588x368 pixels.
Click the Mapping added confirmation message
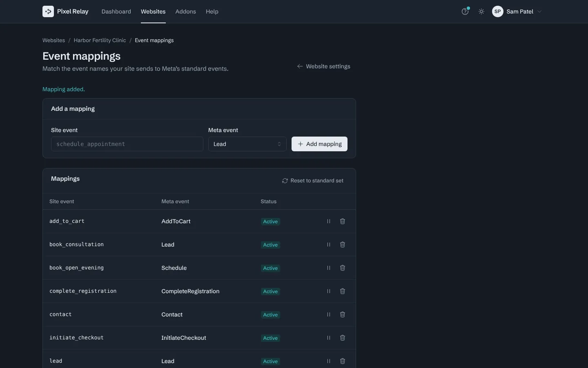pyautogui.click(x=64, y=89)
